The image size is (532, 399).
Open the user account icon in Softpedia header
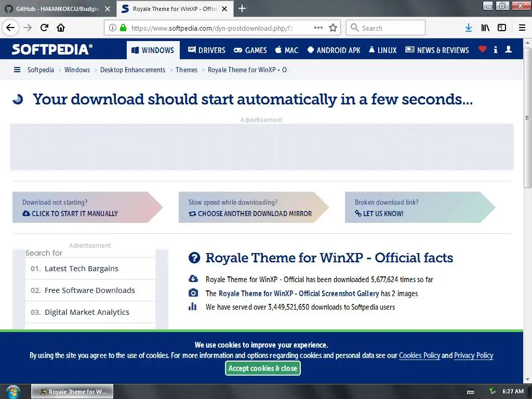click(508, 49)
